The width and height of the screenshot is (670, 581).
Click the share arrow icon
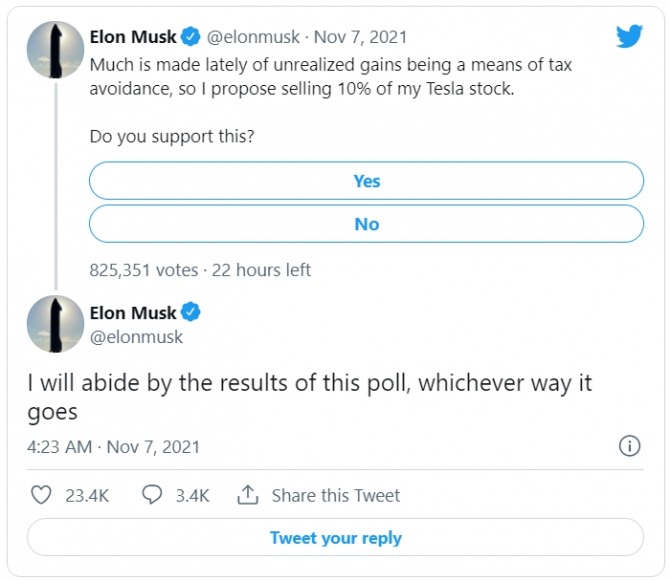(248, 495)
